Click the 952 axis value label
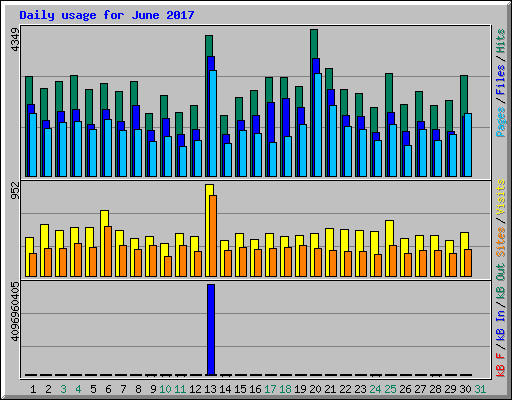 pos(15,191)
